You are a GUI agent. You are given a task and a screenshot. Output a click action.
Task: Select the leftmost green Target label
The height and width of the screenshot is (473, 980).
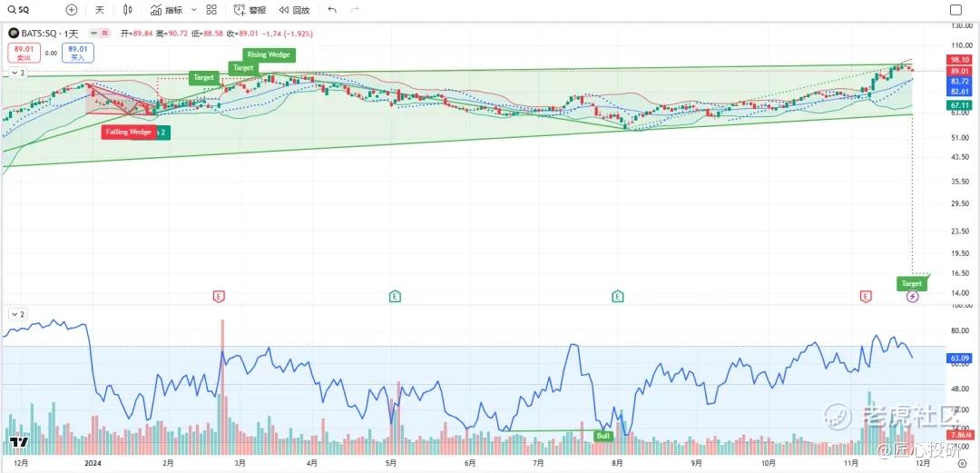(204, 78)
